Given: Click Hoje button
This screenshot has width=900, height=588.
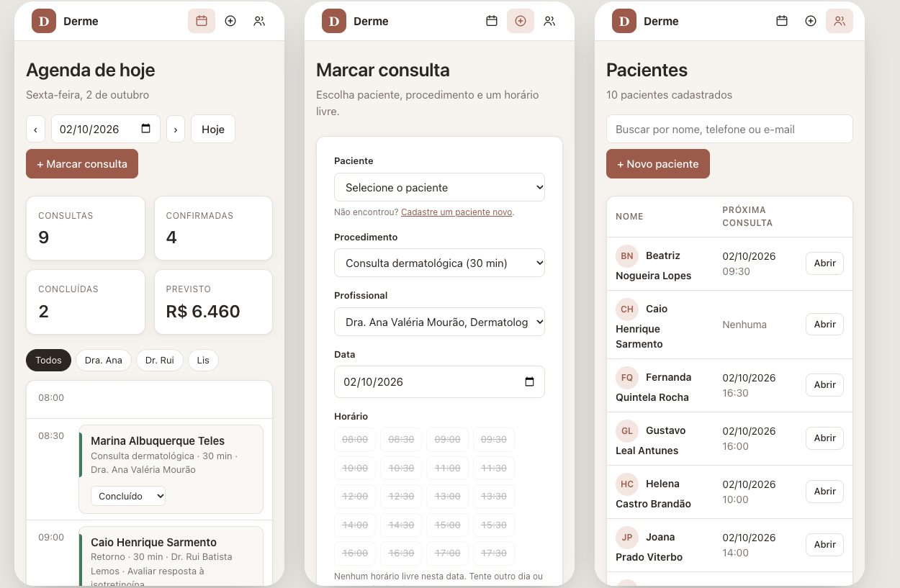Looking at the screenshot, I should pos(213,130).
